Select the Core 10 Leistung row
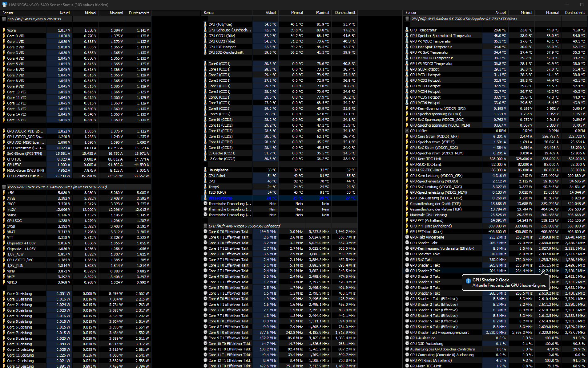Viewport: 588px width, 368px height. pos(76,350)
